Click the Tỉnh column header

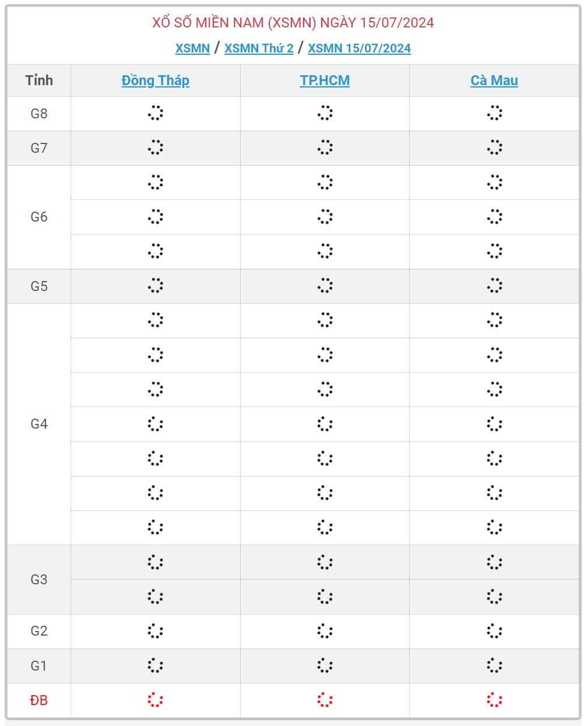(x=39, y=80)
